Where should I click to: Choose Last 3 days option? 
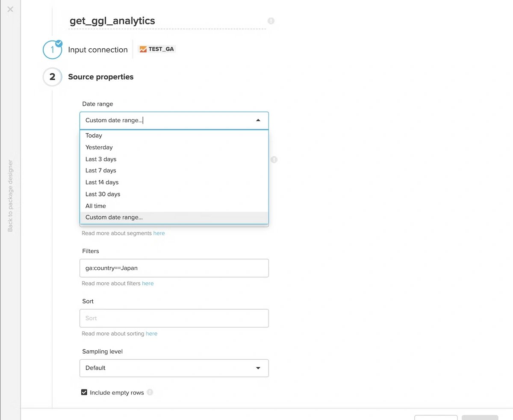point(174,159)
